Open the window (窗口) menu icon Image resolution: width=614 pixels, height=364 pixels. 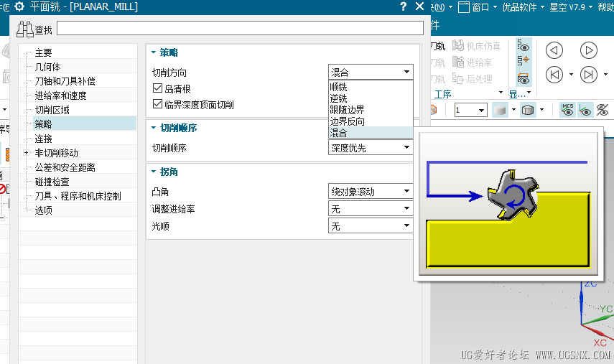(464, 7)
